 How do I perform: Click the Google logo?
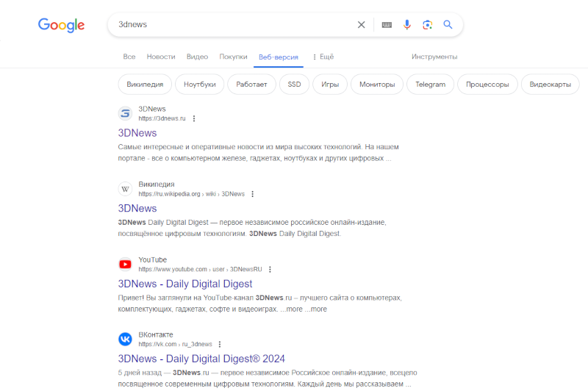click(x=62, y=25)
